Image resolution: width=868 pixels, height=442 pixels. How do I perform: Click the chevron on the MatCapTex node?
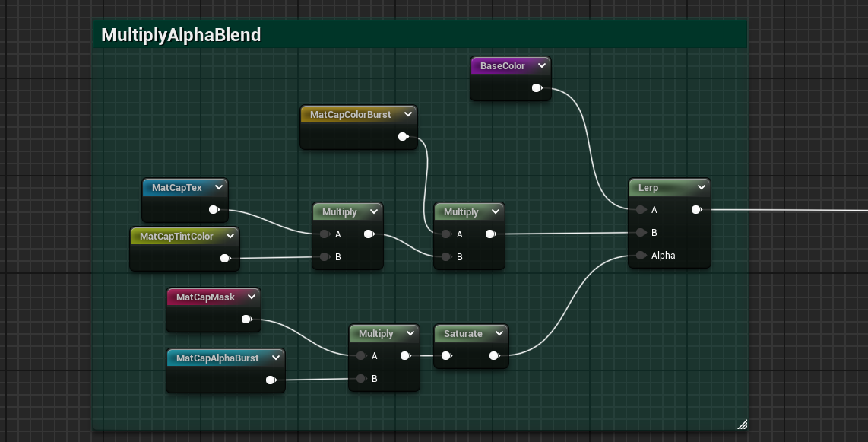coord(219,188)
